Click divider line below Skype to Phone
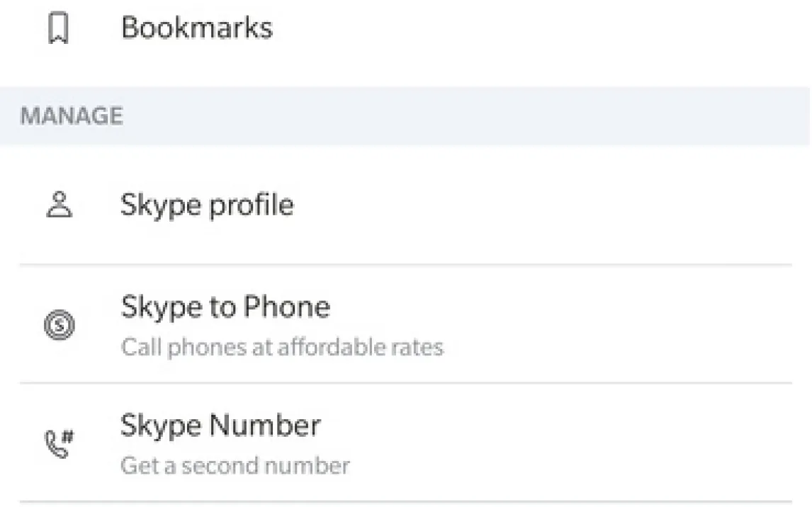 (405, 384)
